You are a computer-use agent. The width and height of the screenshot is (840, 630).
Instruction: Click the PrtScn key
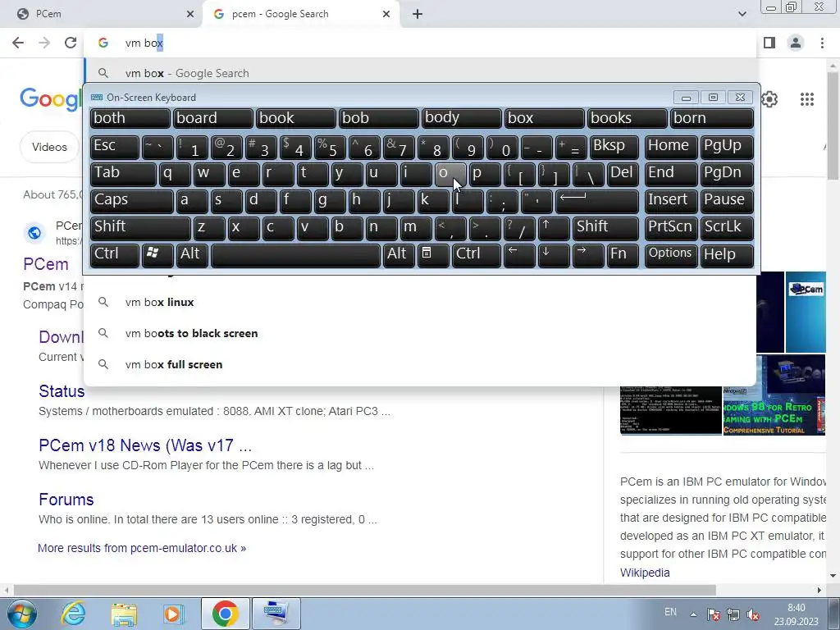(x=671, y=228)
